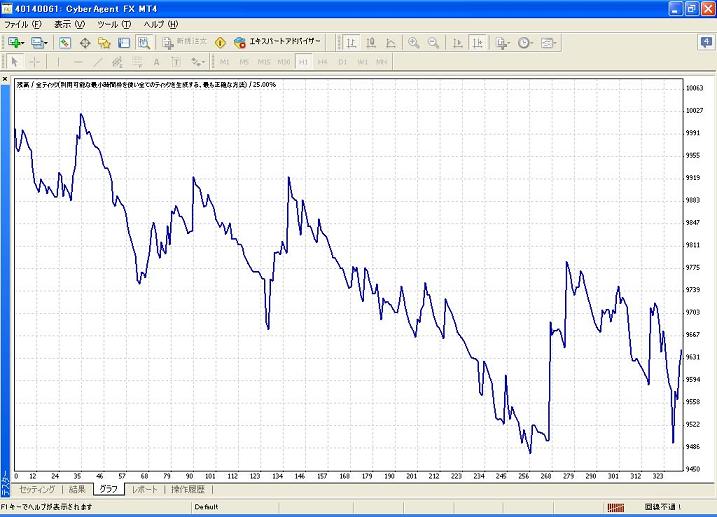Image resolution: width=717 pixels, height=517 pixels.
Task: Switch to the レポート tab
Action: click(x=144, y=489)
